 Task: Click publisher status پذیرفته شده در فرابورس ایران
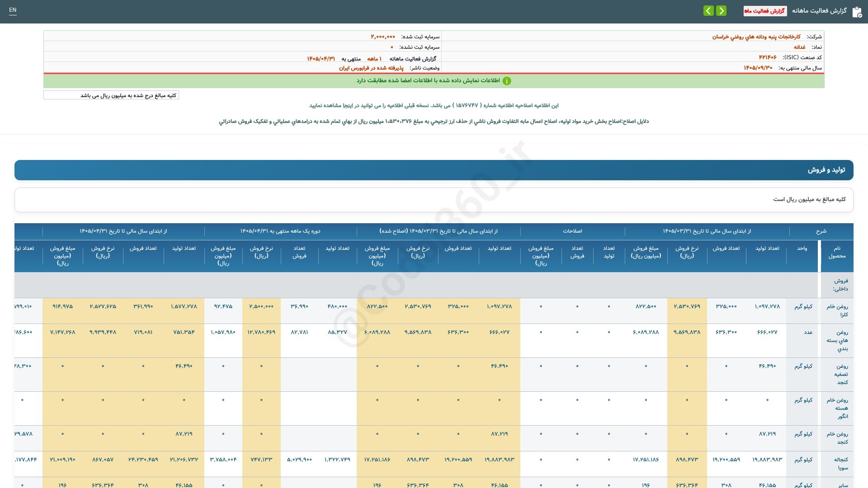371,68
